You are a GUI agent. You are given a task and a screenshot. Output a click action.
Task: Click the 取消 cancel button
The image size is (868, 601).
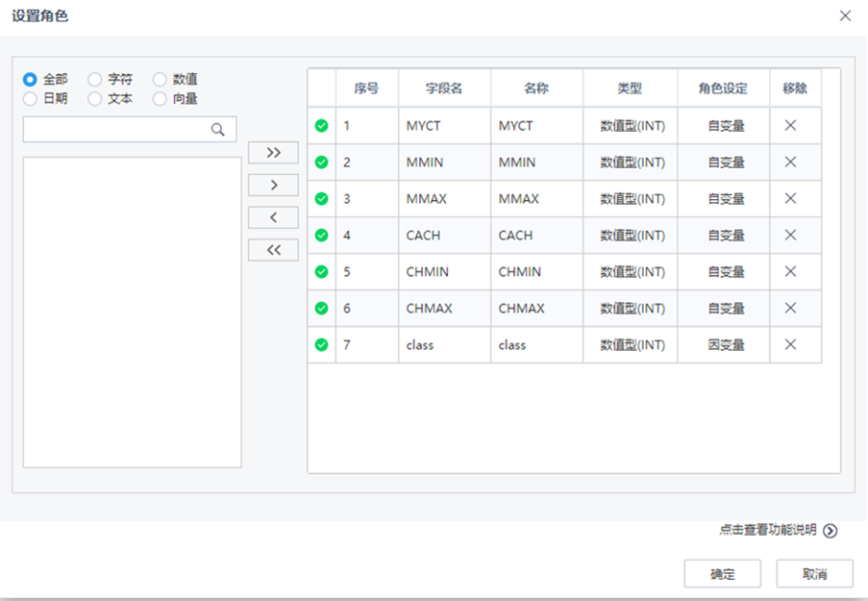pos(814,573)
